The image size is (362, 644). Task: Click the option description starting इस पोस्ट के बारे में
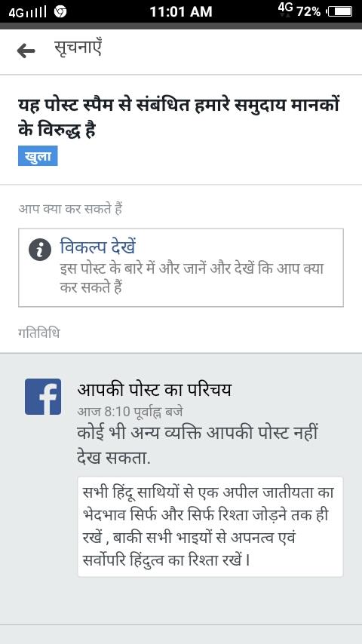(x=192, y=278)
